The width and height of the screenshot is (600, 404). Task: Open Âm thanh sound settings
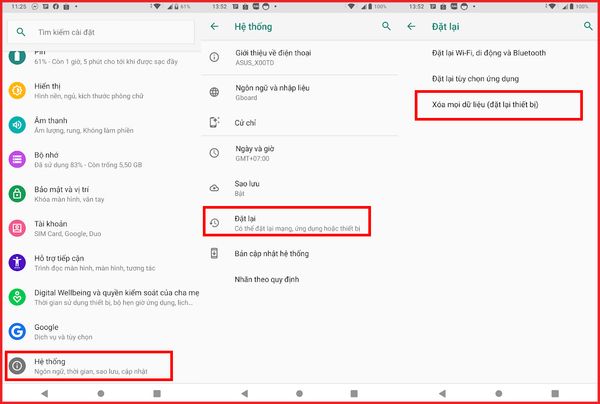tap(102, 125)
